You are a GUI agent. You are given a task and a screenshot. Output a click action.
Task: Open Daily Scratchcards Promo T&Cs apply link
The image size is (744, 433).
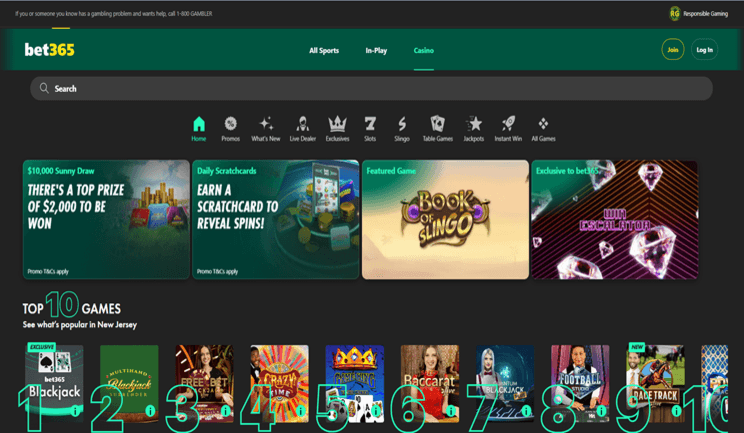(217, 271)
